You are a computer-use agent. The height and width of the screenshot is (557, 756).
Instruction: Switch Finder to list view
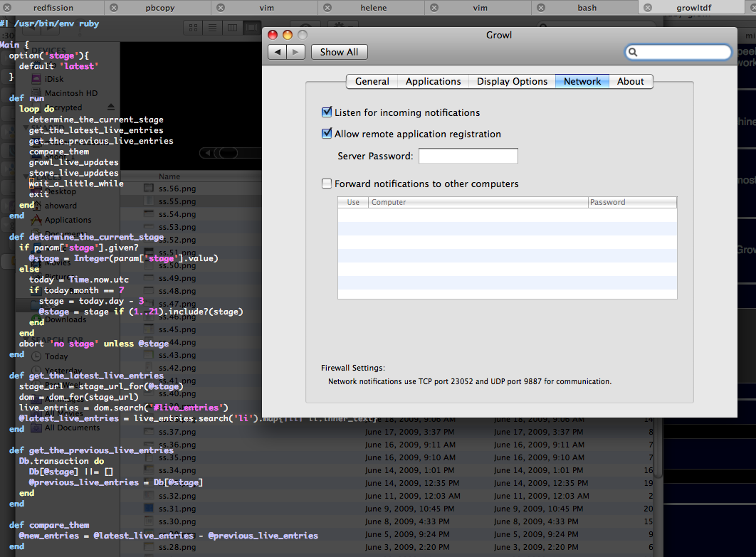pyautogui.click(x=212, y=28)
